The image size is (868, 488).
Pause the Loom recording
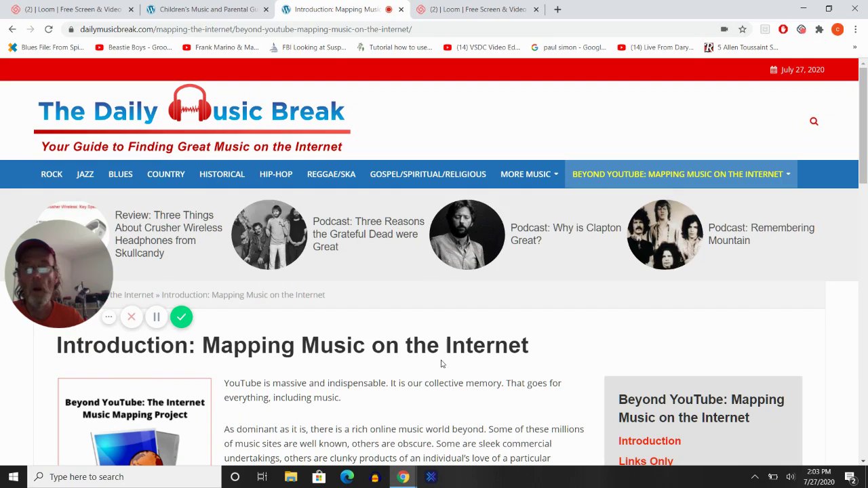pos(156,317)
